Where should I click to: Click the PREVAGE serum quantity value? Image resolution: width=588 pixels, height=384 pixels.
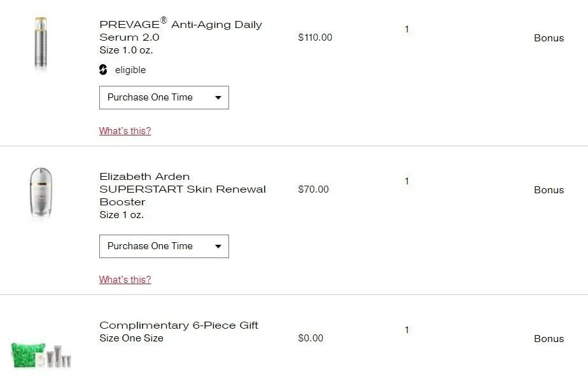(x=407, y=29)
